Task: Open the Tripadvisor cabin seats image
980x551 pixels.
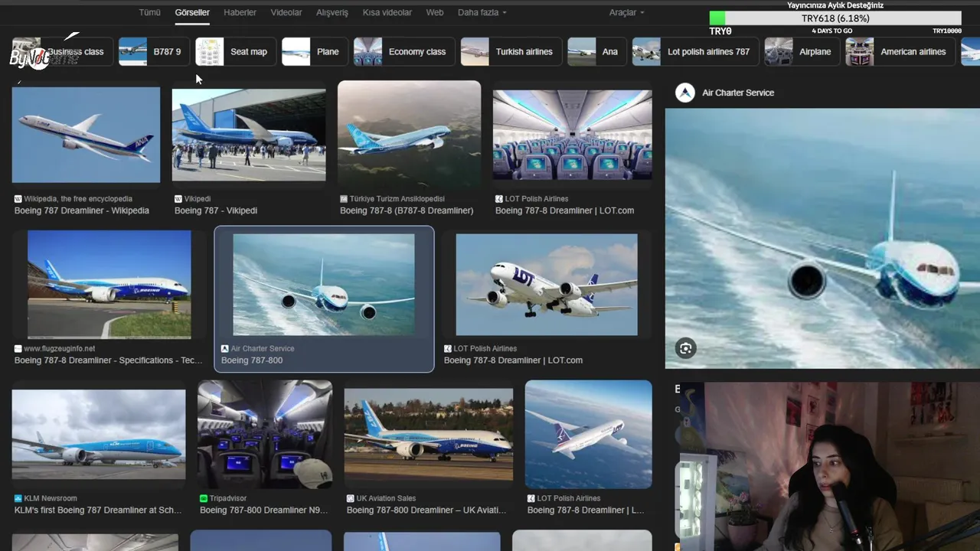Action: click(265, 435)
